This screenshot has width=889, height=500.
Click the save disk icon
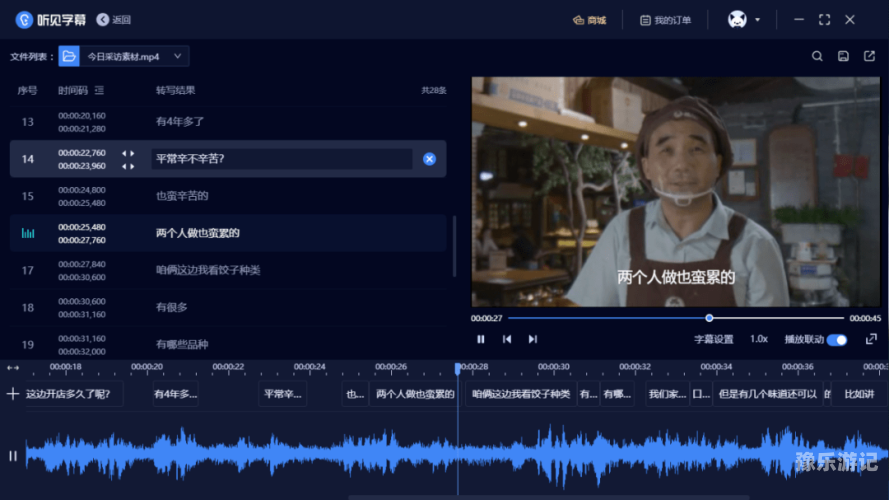(x=843, y=56)
